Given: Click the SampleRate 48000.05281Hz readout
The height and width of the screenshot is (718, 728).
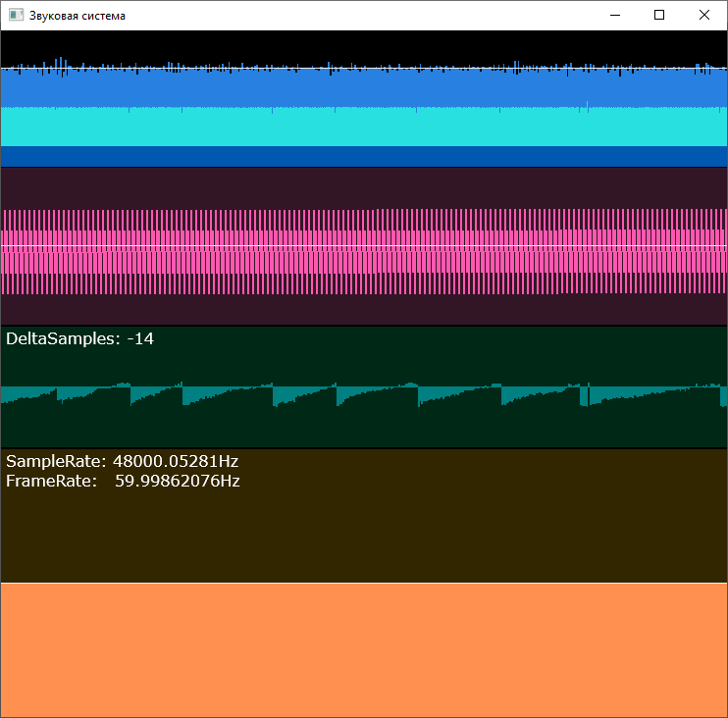Looking at the screenshot, I should pyautogui.click(x=122, y=461).
